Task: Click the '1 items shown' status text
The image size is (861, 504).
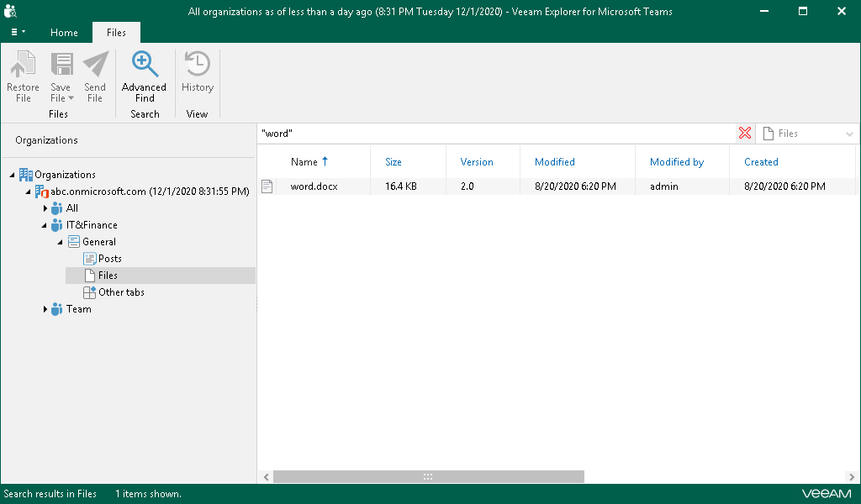Action: coord(148,494)
